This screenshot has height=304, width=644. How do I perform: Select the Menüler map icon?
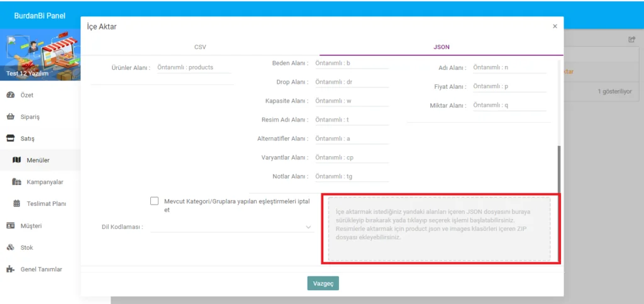(x=16, y=160)
